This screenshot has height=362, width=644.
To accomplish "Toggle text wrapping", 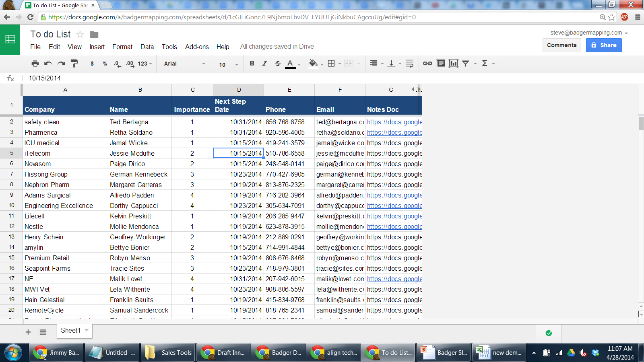I will (410, 64).
